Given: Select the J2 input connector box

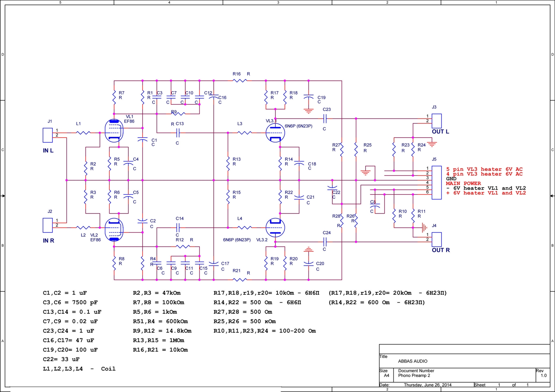Looking at the screenshot, I should [48, 225].
